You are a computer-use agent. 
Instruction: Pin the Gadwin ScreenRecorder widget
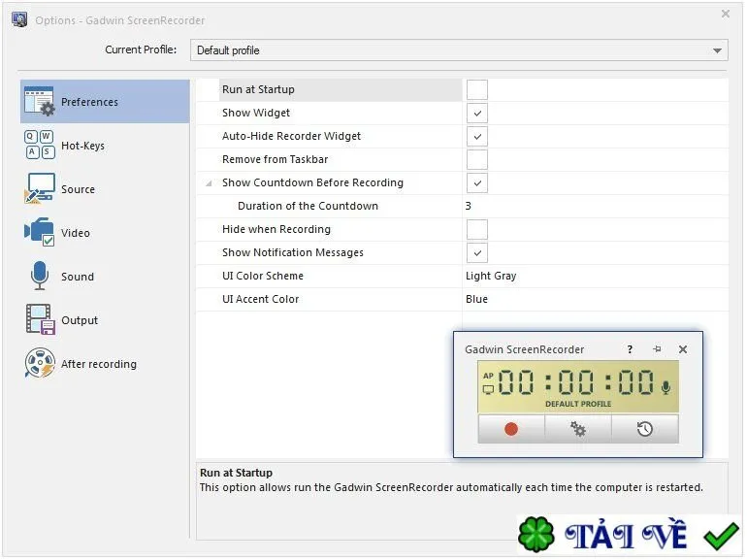click(657, 349)
